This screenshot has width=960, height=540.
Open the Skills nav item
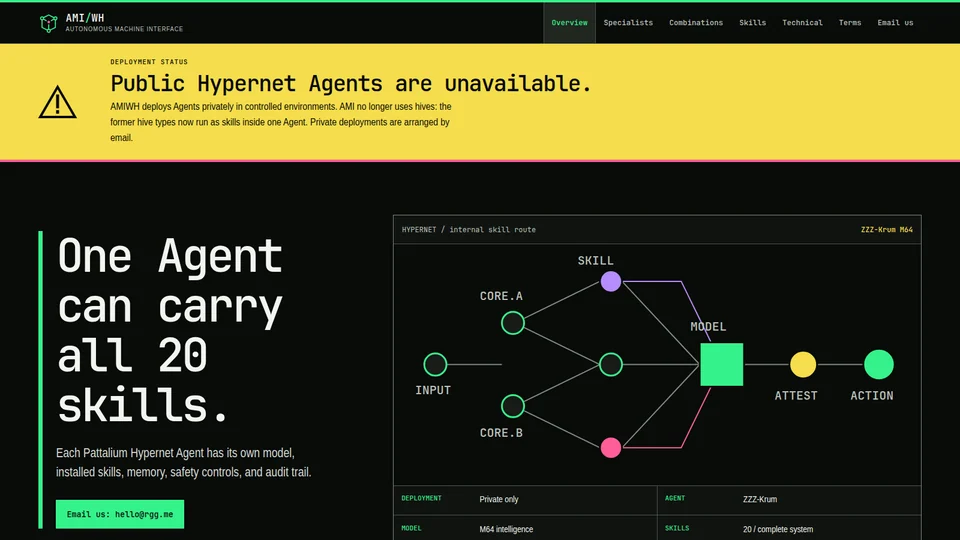[752, 23]
